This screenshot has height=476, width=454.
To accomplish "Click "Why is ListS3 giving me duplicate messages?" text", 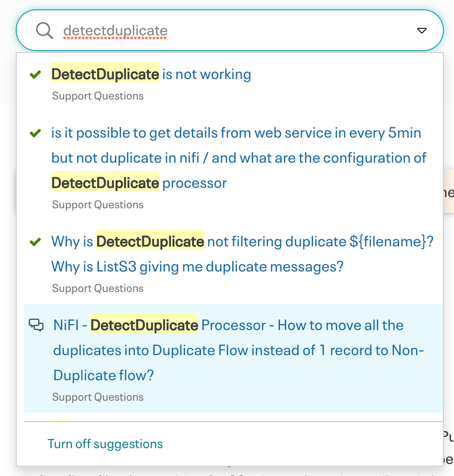I will [x=197, y=267].
